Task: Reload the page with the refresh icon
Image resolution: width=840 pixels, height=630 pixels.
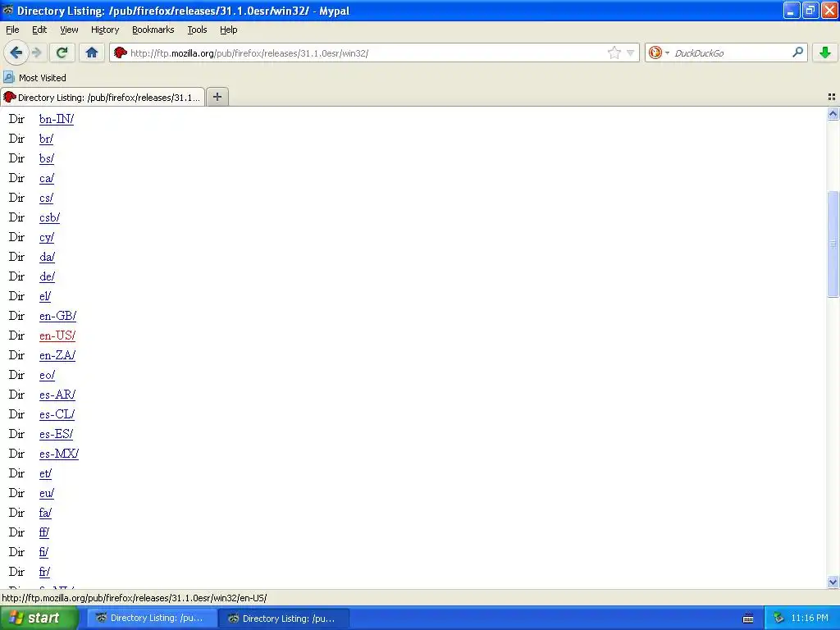Action: pos(62,52)
